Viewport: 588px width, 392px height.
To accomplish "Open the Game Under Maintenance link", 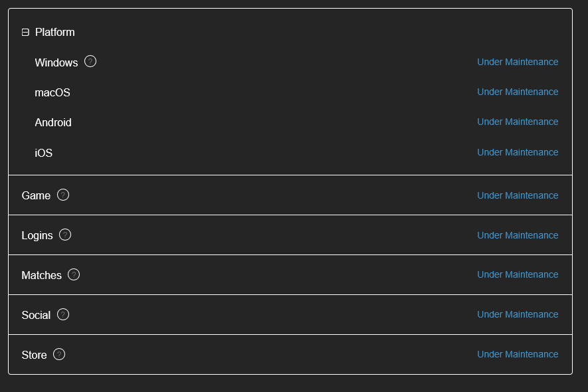I will [x=518, y=195].
